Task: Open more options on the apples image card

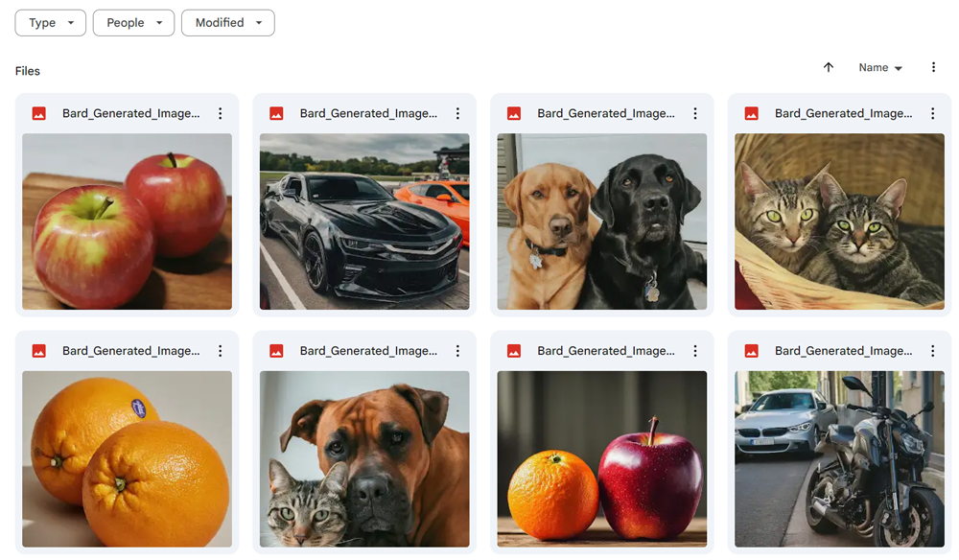Action: click(221, 113)
